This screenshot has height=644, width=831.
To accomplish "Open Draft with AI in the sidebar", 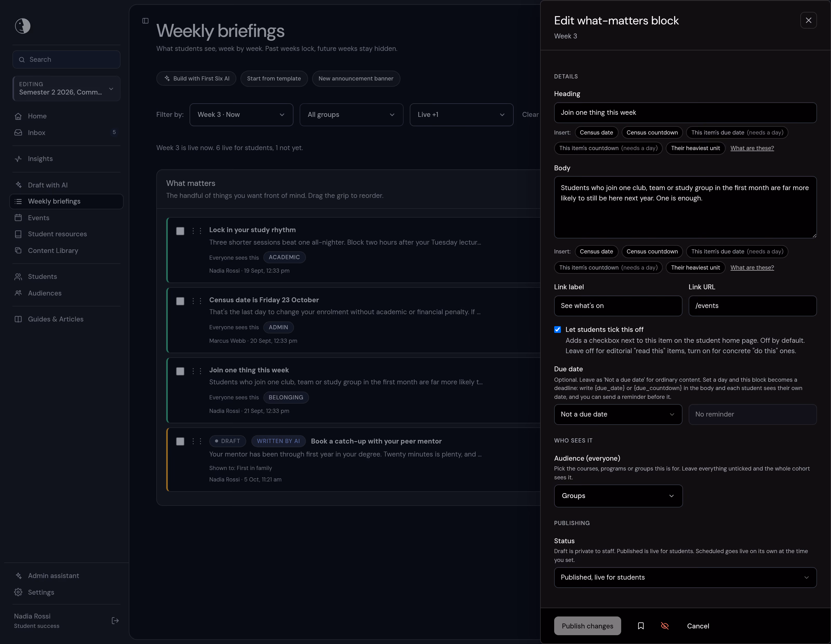I will tap(66, 185).
